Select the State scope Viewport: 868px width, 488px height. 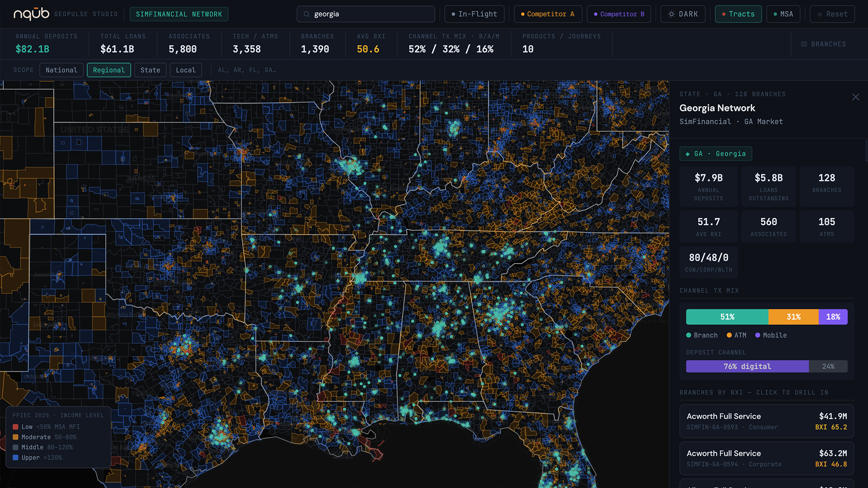click(150, 70)
